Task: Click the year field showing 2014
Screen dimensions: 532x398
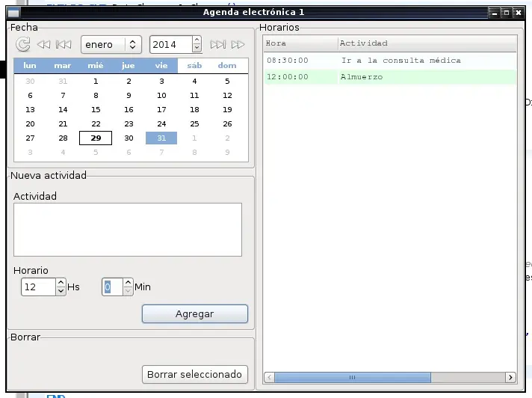Action: (171, 44)
